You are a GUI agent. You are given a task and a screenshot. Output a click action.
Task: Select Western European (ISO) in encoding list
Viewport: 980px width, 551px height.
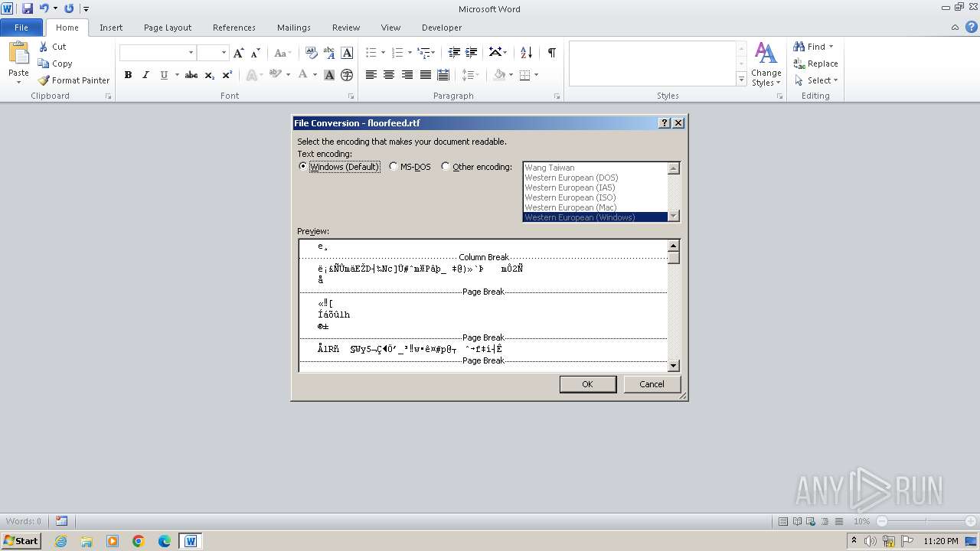[x=595, y=197]
